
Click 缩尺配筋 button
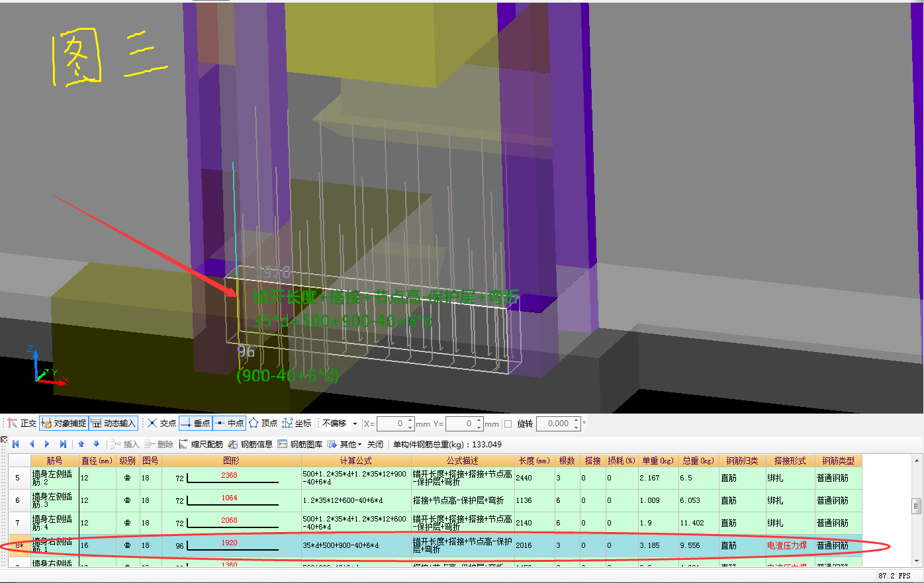tap(201, 444)
